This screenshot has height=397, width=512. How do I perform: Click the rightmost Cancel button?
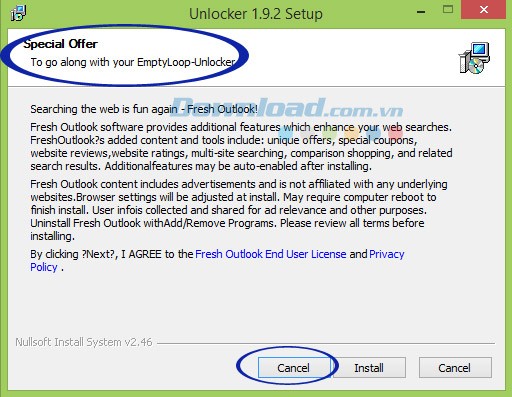455,368
